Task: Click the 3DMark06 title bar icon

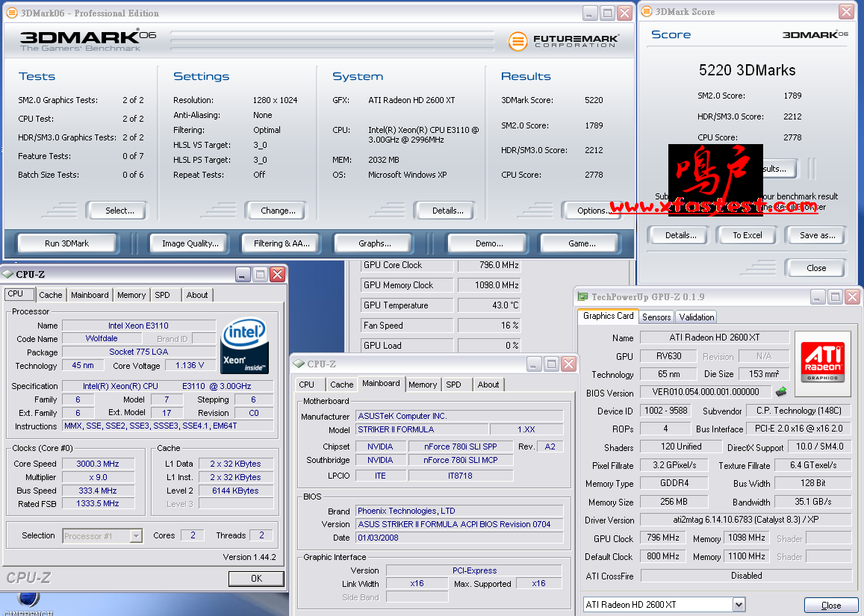Action: click(x=11, y=13)
